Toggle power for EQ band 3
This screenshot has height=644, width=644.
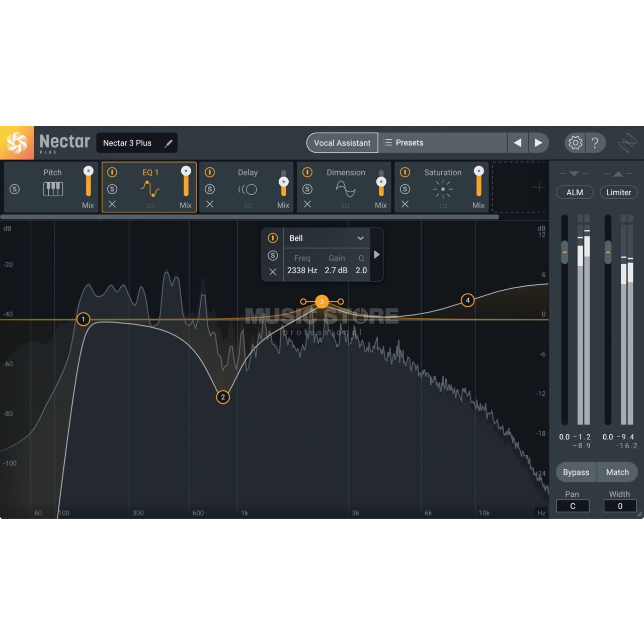tap(273, 238)
